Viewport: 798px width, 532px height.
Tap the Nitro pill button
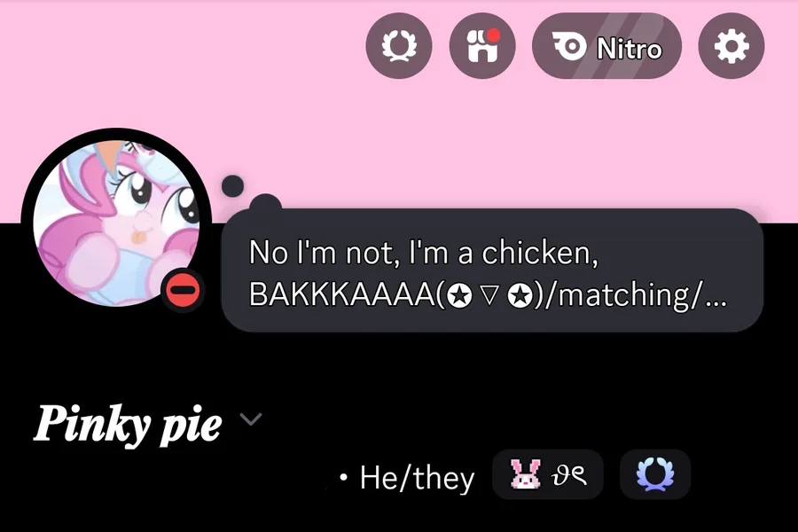click(606, 46)
